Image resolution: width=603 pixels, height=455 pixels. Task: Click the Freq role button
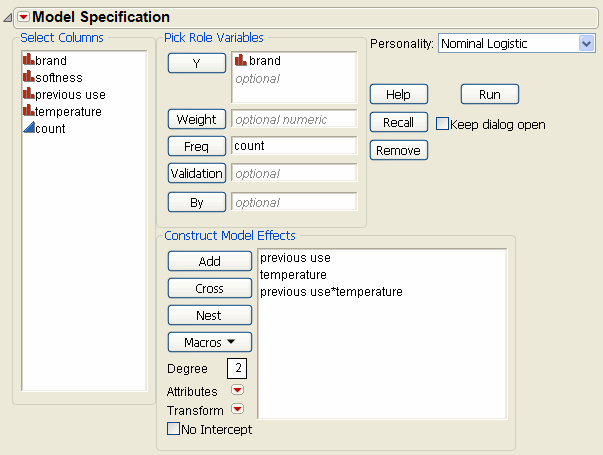(x=196, y=146)
